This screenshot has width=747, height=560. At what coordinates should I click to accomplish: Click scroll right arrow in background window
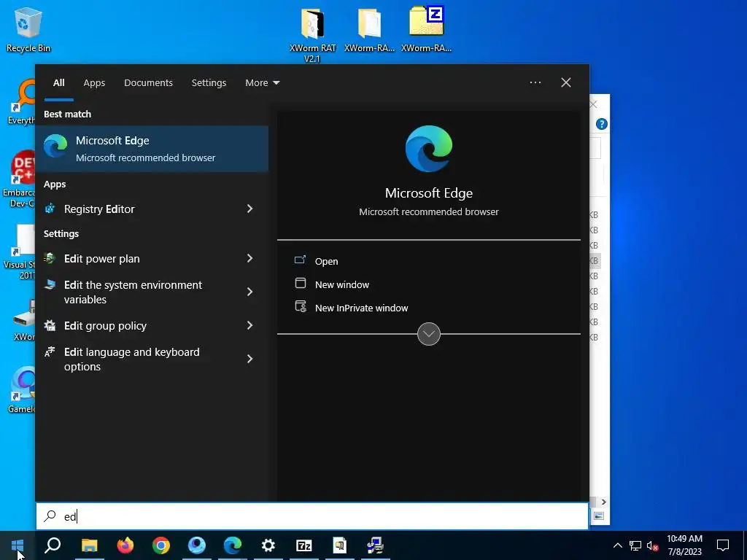tap(603, 502)
